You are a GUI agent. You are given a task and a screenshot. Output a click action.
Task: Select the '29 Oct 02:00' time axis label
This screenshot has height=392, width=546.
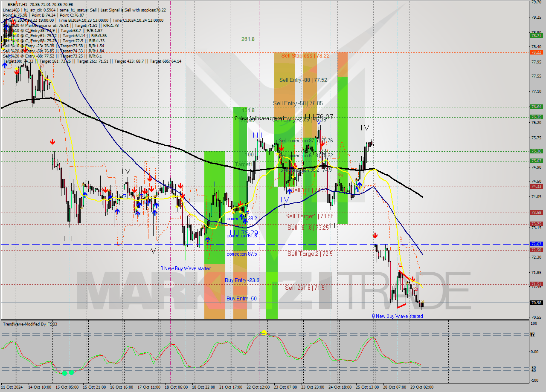click(x=422, y=387)
